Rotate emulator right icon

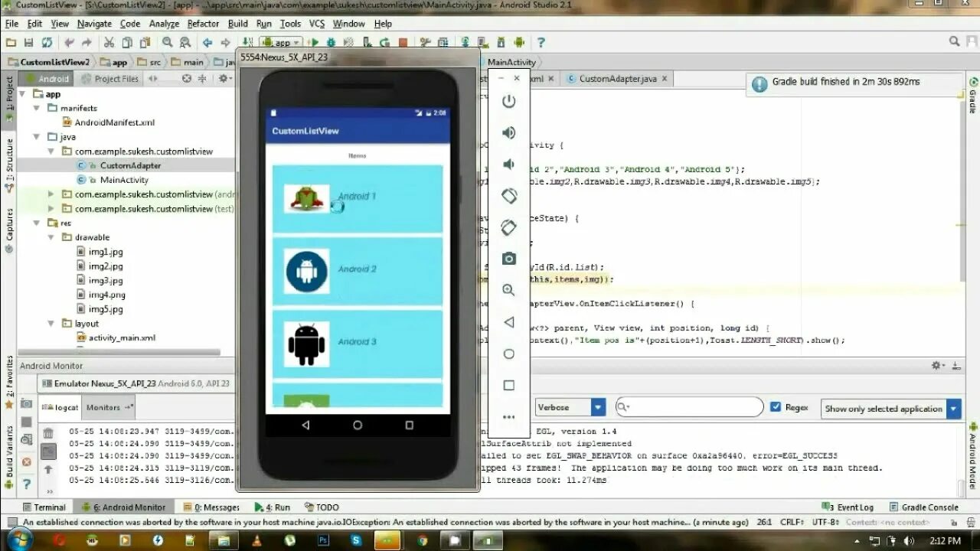click(x=508, y=227)
